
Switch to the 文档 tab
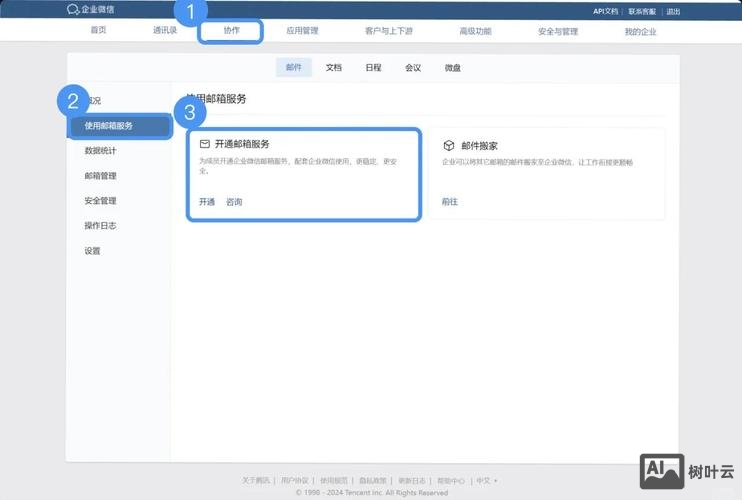pos(334,68)
